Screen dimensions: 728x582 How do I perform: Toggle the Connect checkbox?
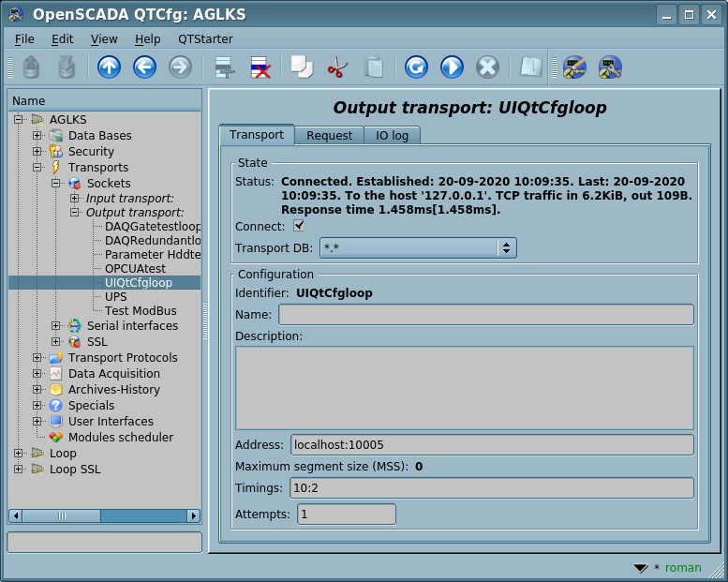299,226
